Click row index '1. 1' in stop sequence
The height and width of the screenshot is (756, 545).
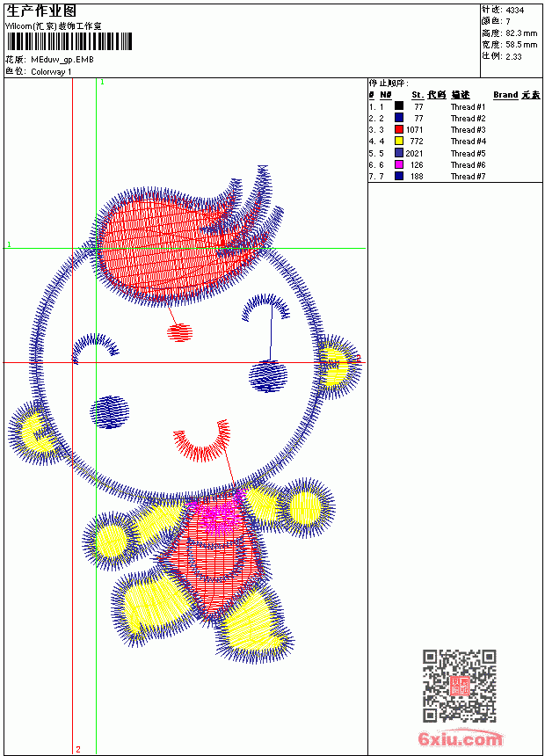tap(376, 107)
